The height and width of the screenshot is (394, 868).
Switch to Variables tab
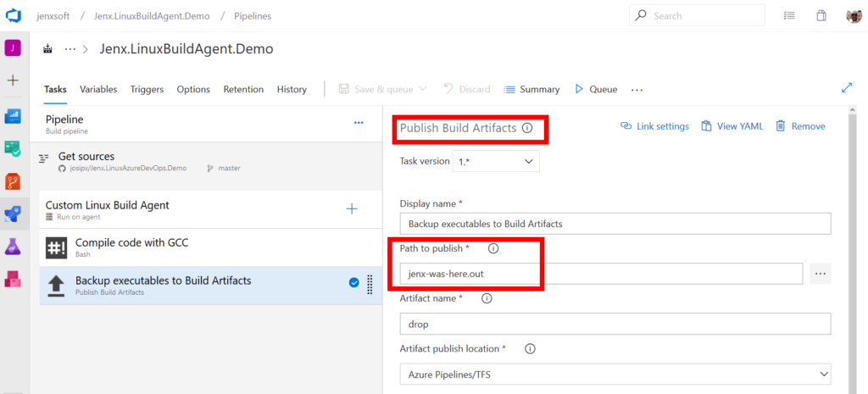point(98,89)
